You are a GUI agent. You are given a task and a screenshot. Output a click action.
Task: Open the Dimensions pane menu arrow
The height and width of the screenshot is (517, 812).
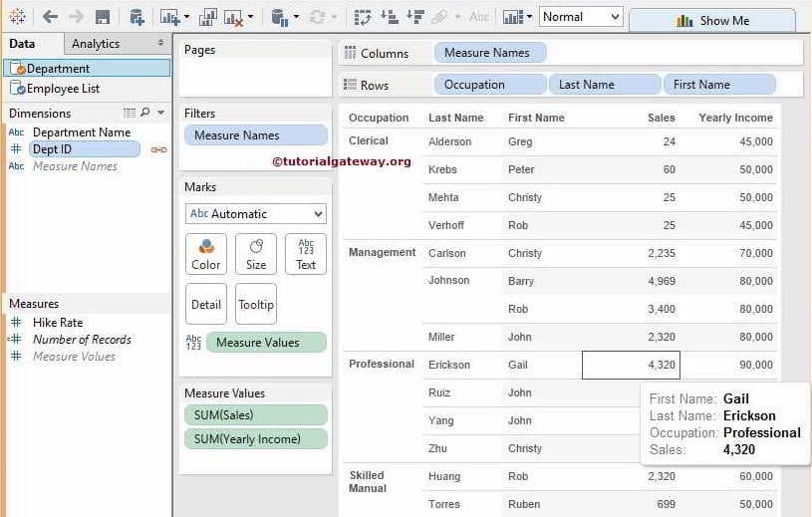161,113
